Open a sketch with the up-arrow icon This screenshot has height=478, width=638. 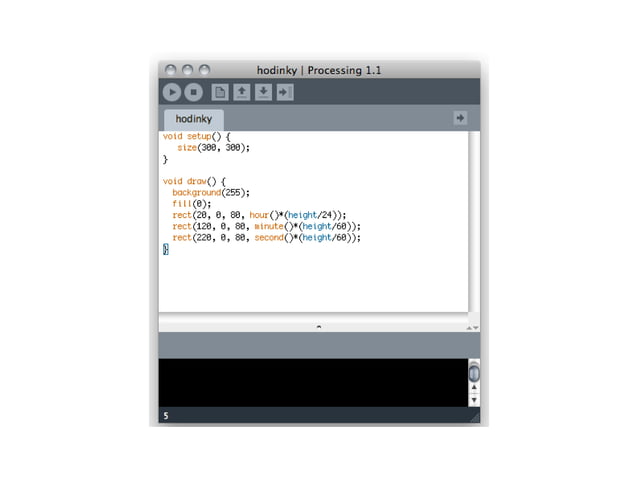(x=242, y=92)
